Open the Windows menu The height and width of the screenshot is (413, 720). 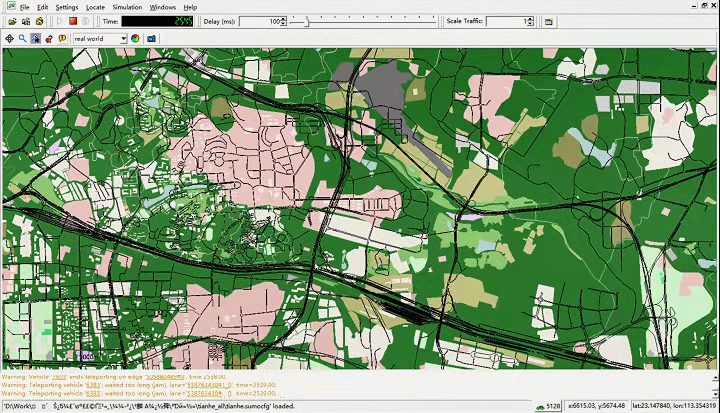click(x=163, y=7)
